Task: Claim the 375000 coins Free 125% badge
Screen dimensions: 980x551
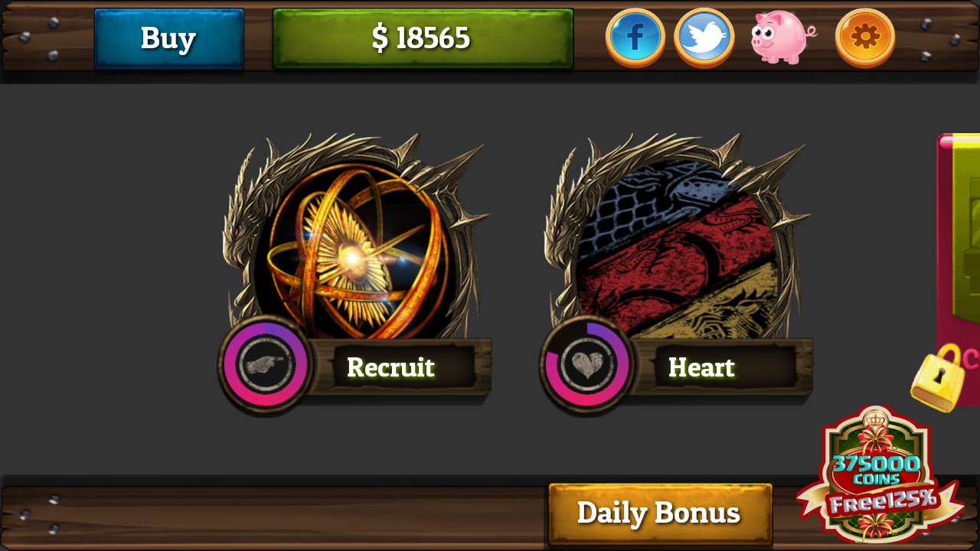Action: point(879,476)
